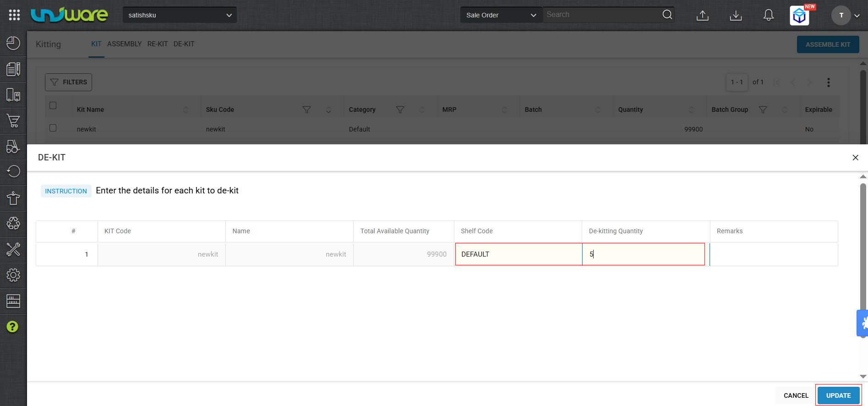Switch to the ASSEMBLY tab
Screen dimensions: 868x406
coord(125,44)
